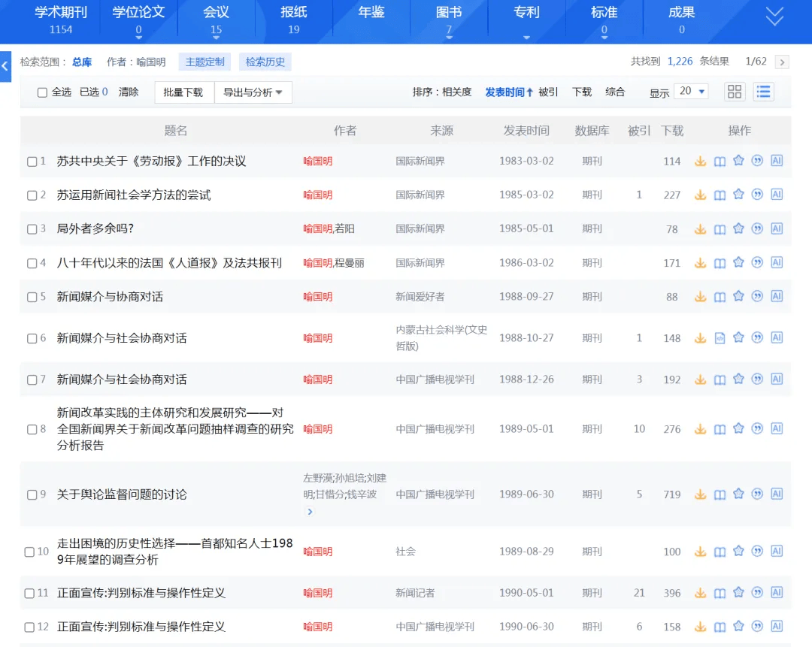Click co-author 程曼丽 in result 4
The width and height of the screenshot is (812, 647).
(x=350, y=263)
